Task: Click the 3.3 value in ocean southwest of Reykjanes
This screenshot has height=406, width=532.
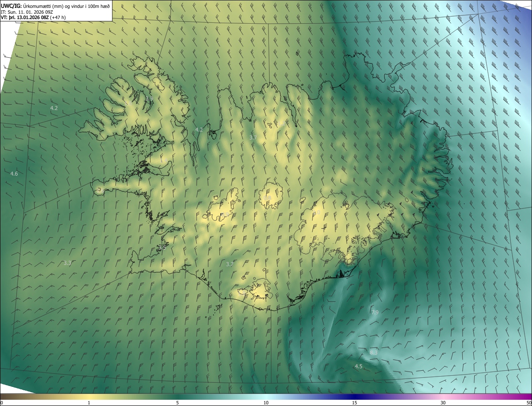Action: tap(67, 263)
